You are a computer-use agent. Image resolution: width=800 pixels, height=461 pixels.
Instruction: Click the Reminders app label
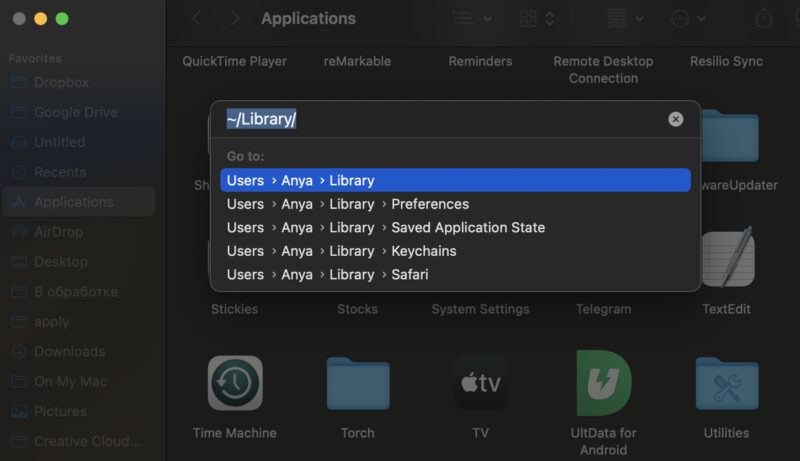(480, 61)
